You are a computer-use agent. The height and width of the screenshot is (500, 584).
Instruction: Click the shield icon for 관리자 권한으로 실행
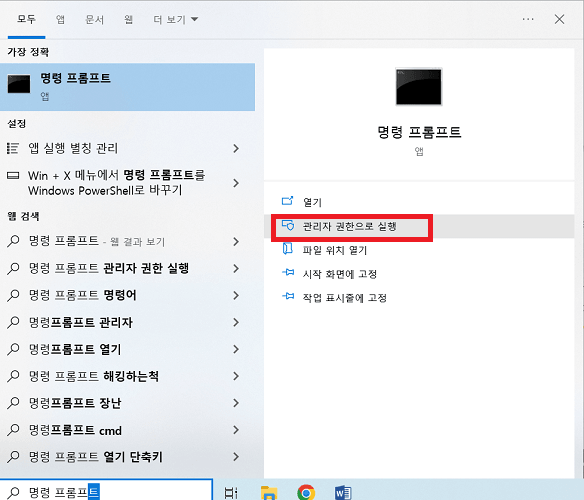pos(288,225)
